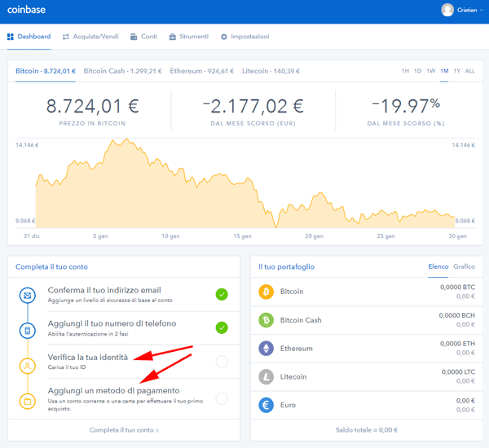This screenshot has height=448, width=489.
Task: Switch chart range to 1M
Action: tap(444, 71)
